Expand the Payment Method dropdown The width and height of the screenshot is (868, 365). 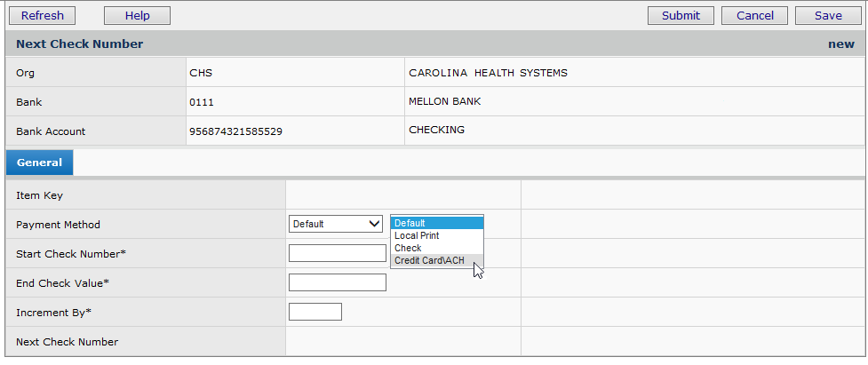click(x=336, y=224)
